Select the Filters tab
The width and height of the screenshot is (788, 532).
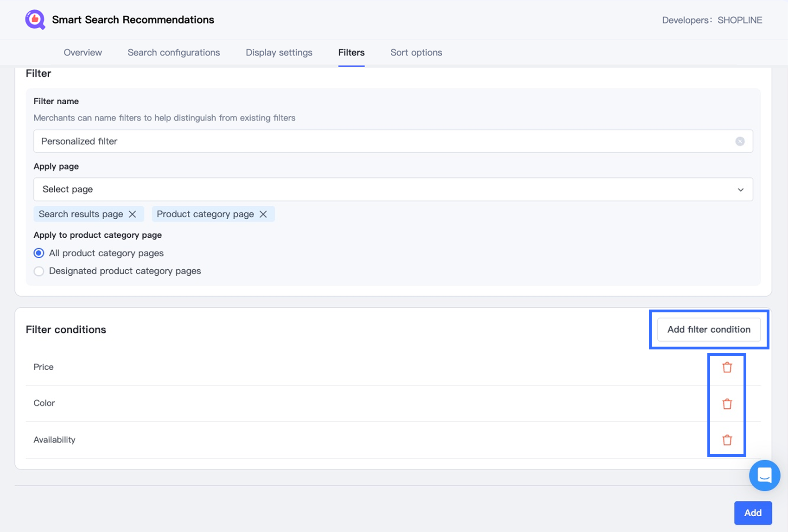point(351,52)
